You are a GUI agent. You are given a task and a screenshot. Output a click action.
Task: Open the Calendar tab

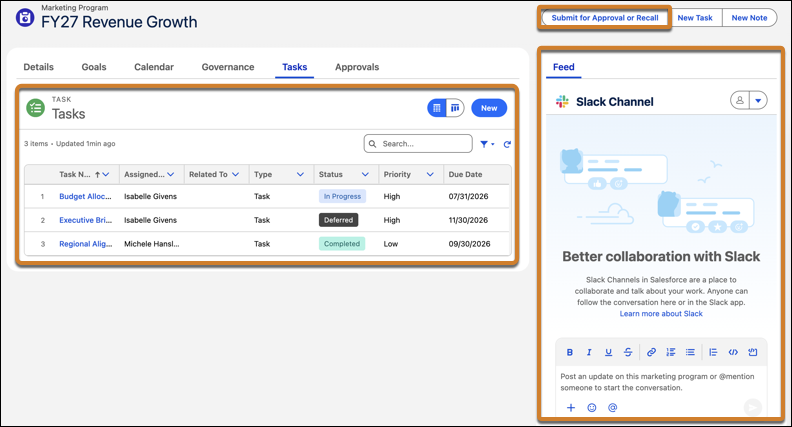click(x=154, y=67)
